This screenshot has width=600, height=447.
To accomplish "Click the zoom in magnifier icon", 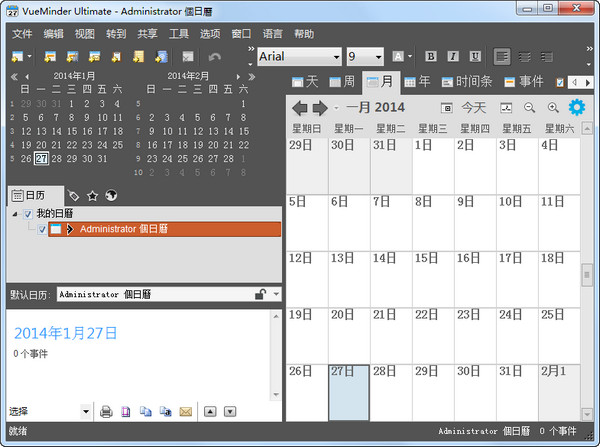I will point(553,107).
